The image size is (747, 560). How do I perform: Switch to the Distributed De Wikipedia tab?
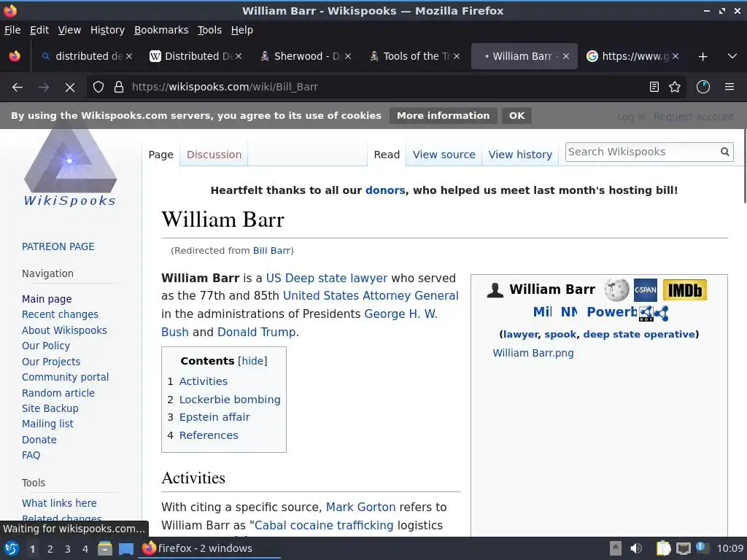tap(196, 56)
